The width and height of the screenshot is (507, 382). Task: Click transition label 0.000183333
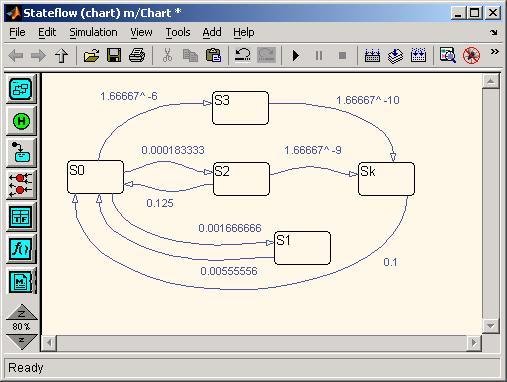[x=173, y=150]
